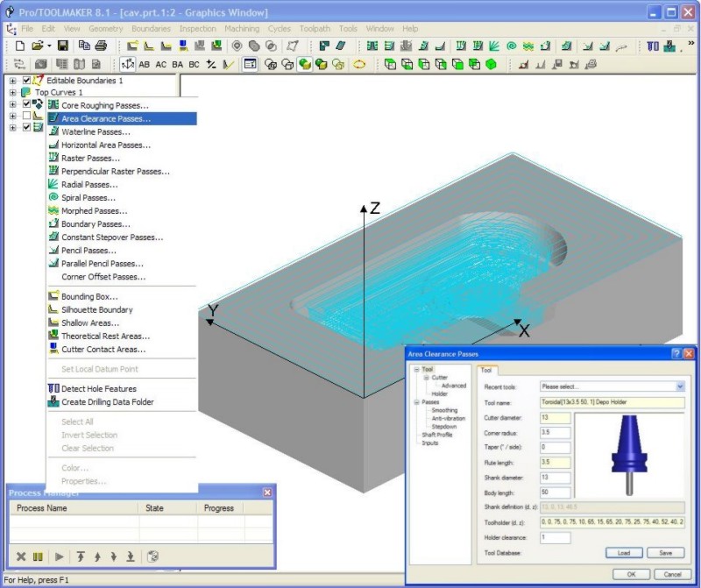Click the Corner radius input field
This screenshot has height=588, width=701.
tap(556, 433)
